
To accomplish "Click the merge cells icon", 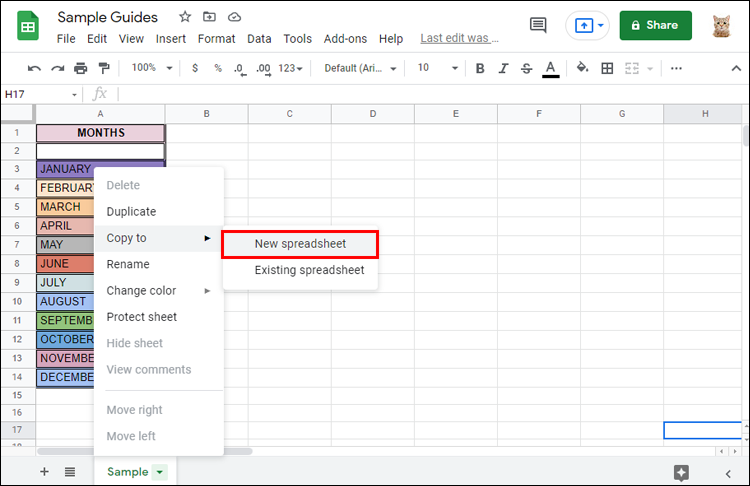I will [632, 68].
